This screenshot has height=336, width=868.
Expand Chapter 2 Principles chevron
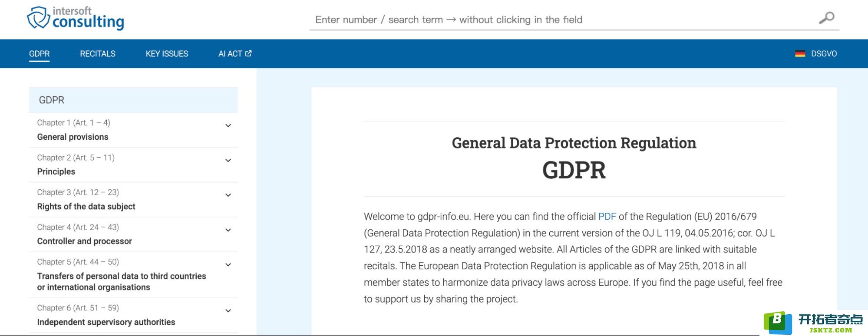pyautogui.click(x=228, y=161)
